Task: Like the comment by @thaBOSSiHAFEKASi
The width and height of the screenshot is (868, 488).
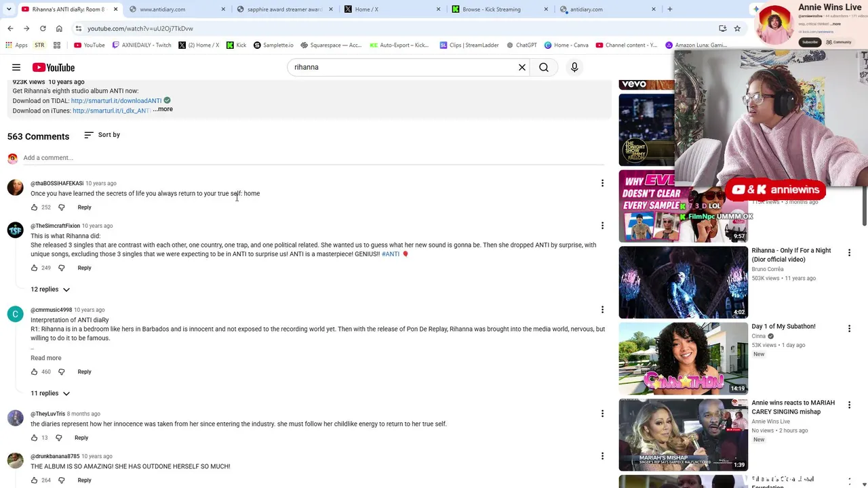Action: point(34,207)
